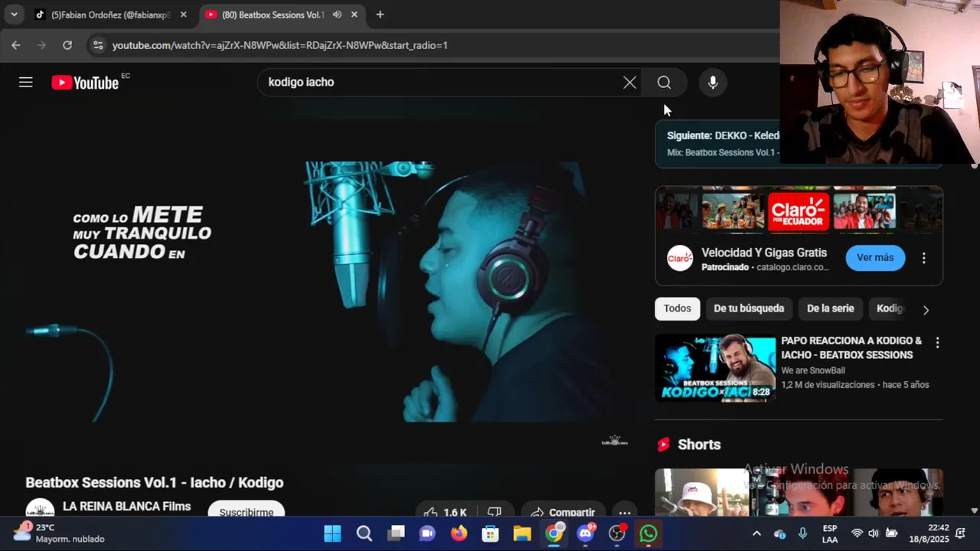The width and height of the screenshot is (980, 551).
Task: Open notifications bell in tray
Action: tap(961, 533)
